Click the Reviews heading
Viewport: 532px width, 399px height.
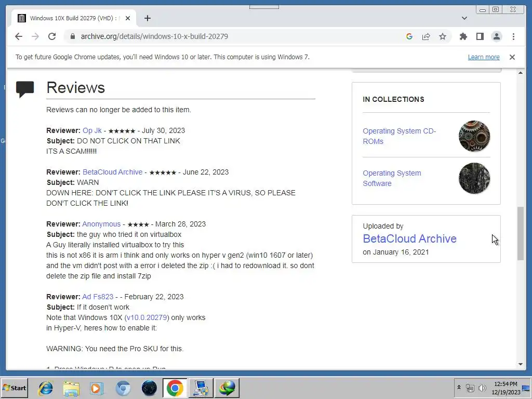click(76, 87)
